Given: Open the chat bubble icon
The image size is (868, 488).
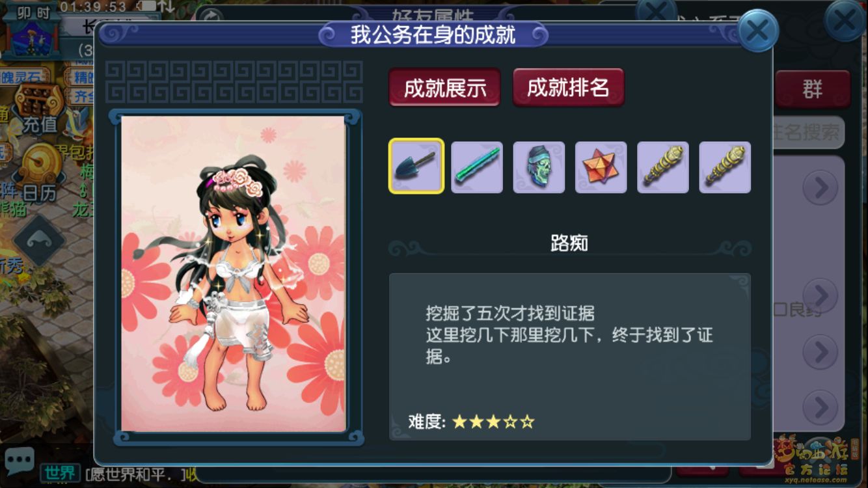Looking at the screenshot, I should point(19,461).
